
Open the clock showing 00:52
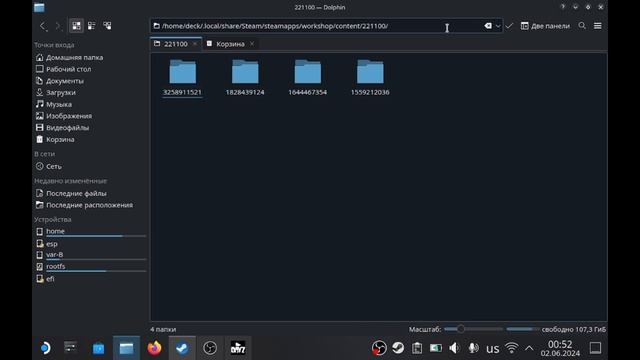pyautogui.click(x=560, y=348)
